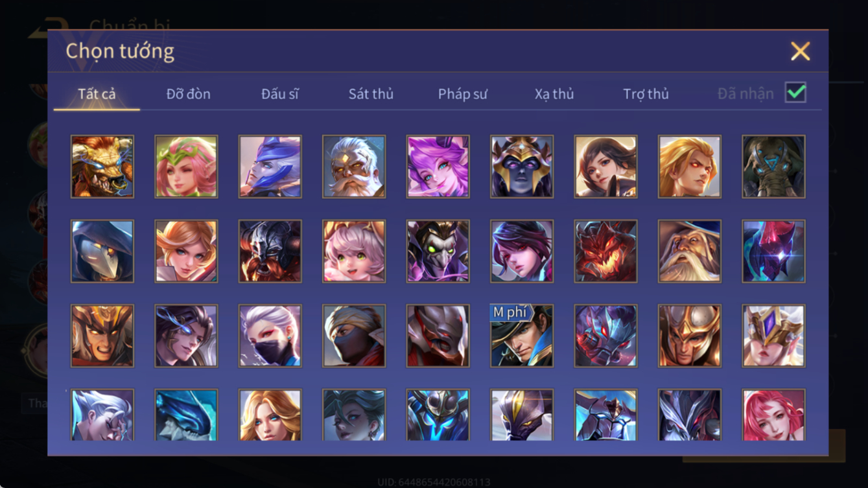Pick the pink-haired hero with green leaf crown
The height and width of the screenshot is (488, 868).
[x=186, y=167]
